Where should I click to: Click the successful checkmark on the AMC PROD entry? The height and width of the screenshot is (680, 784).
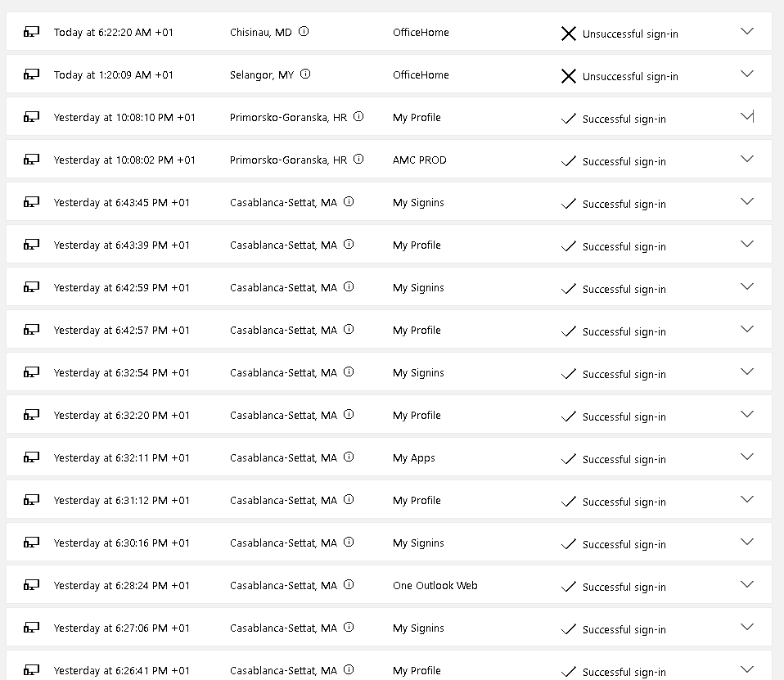(x=569, y=161)
